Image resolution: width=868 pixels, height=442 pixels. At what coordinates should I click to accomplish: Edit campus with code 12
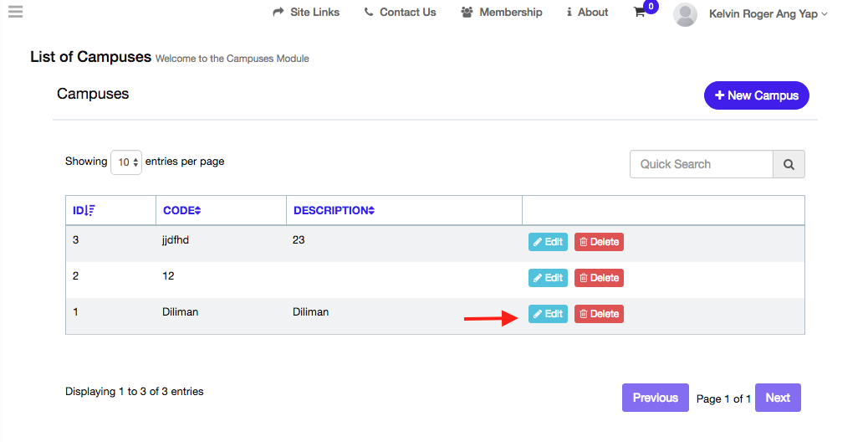click(x=548, y=278)
